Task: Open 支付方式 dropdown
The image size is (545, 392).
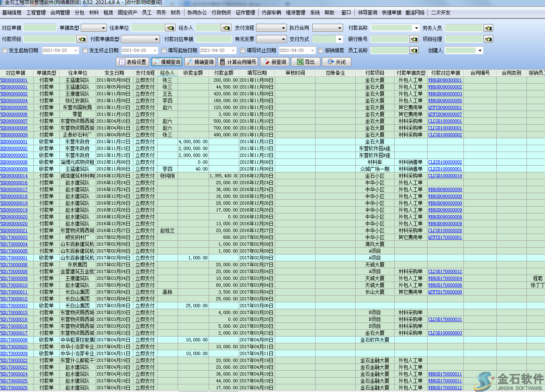Action: [340, 39]
